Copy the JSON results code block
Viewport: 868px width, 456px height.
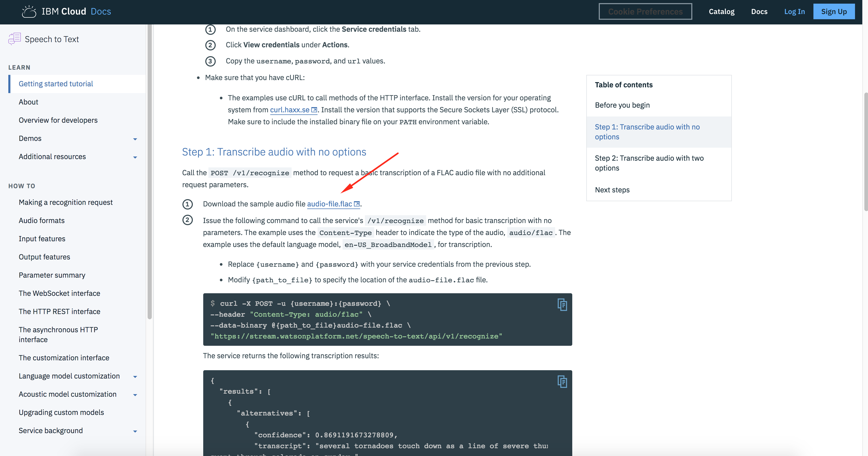pos(562,382)
